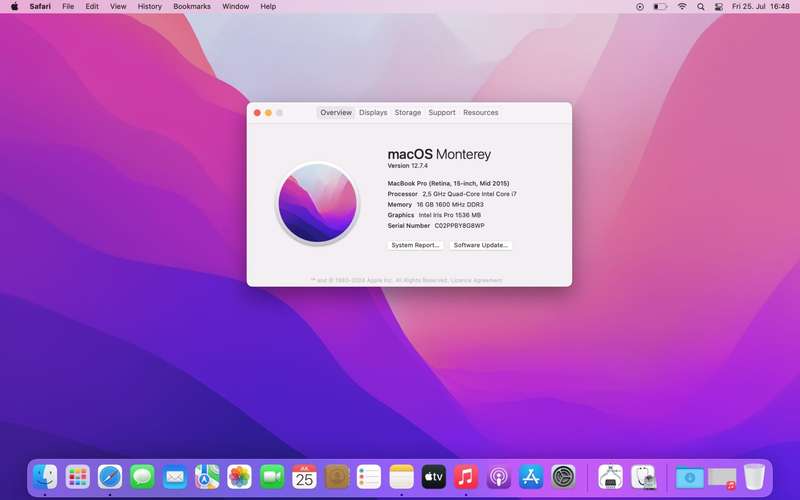Open the Resources tab
800x500 pixels.
(x=481, y=112)
